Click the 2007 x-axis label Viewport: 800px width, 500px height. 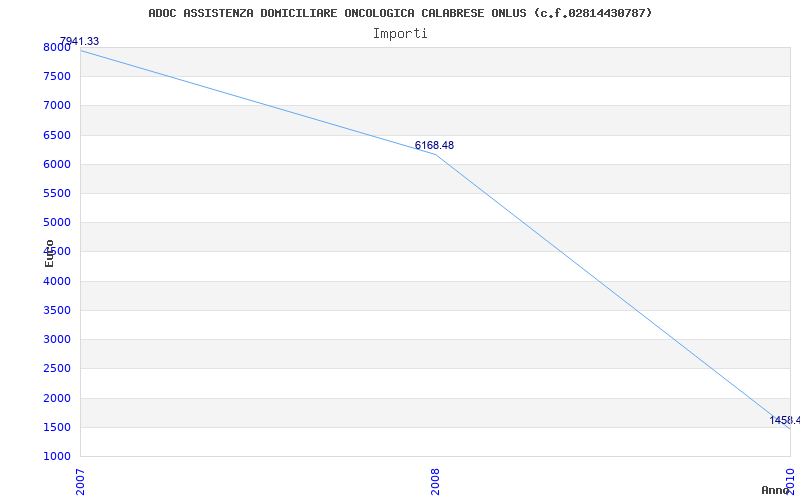pos(81,482)
